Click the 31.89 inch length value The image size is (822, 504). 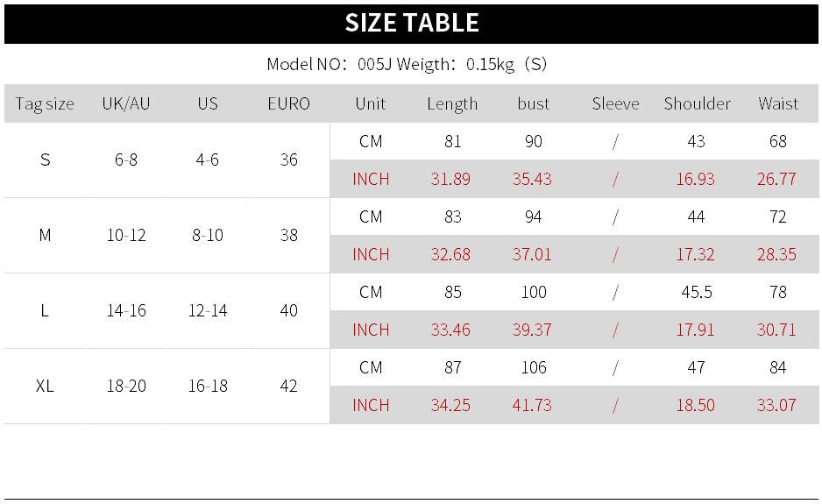pyautogui.click(x=450, y=179)
